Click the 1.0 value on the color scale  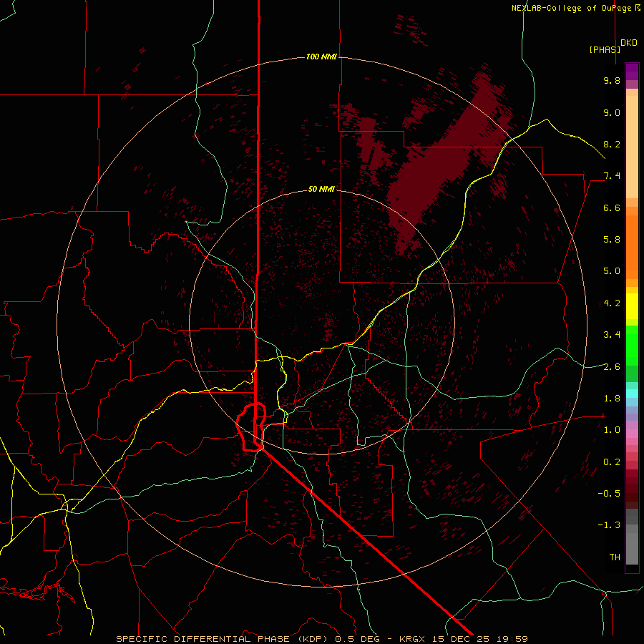(612, 430)
